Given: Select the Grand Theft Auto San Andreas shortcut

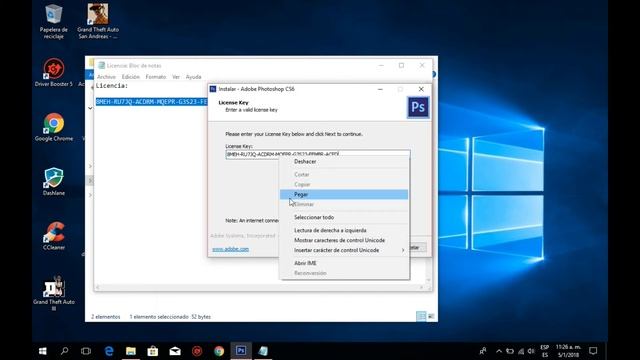Looking at the screenshot, I should 98,21.
